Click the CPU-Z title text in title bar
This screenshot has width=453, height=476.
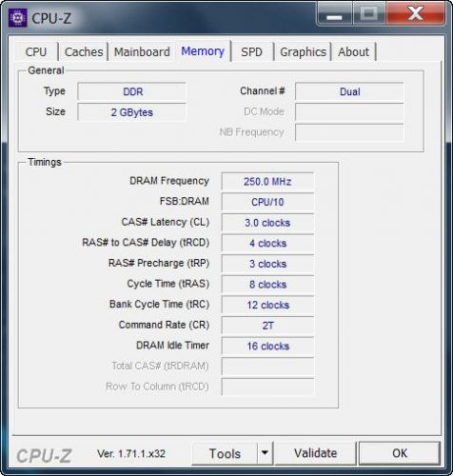(x=51, y=18)
